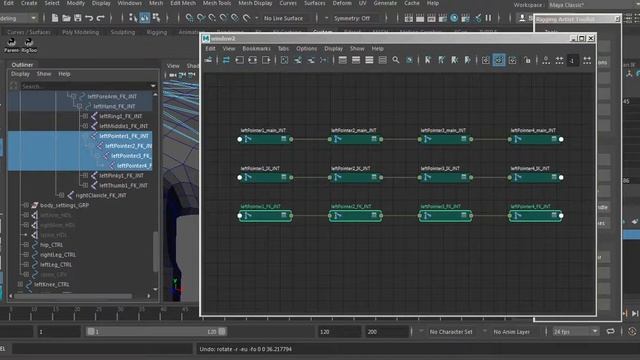Click the Undo arrow icon in main toolbar

pos(89,18)
